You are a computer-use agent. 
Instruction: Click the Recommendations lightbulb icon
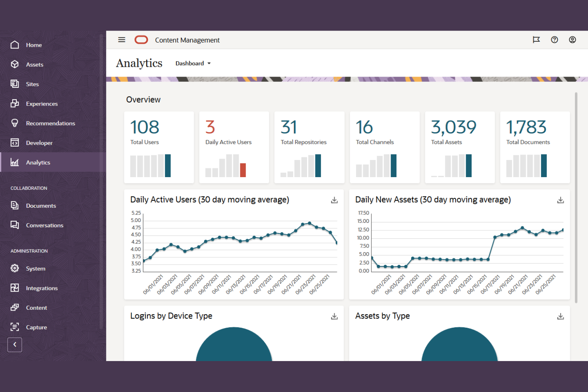point(15,123)
